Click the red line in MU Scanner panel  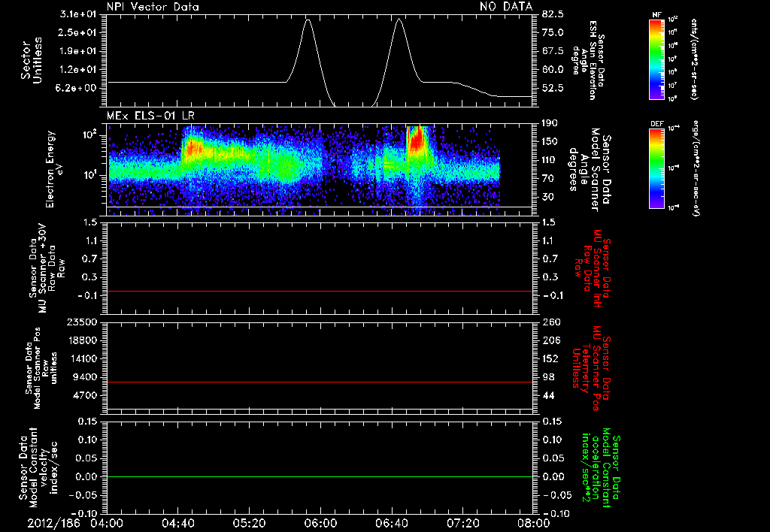pos(320,291)
